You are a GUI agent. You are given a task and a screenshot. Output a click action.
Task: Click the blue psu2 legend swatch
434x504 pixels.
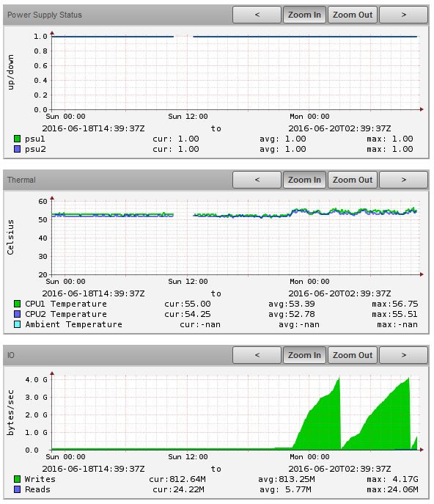18,149
